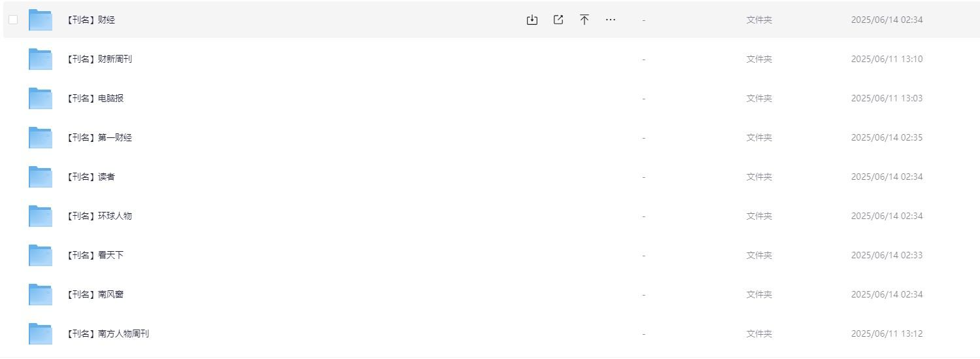Screen dimensions: 980x359
Task: Open the 【刊名】读者 folder name
Action: point(90,177)
